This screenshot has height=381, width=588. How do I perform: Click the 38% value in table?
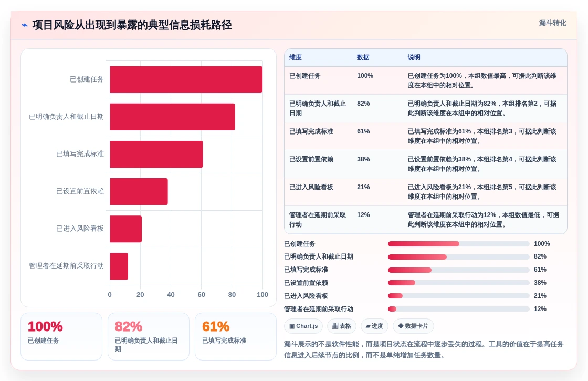pos(363,159)
